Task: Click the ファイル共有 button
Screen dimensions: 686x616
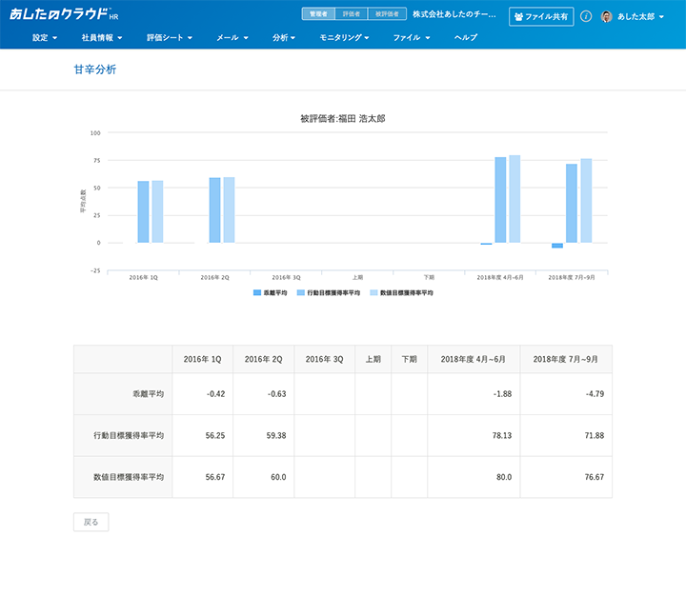Action: (x=541, y=16)
